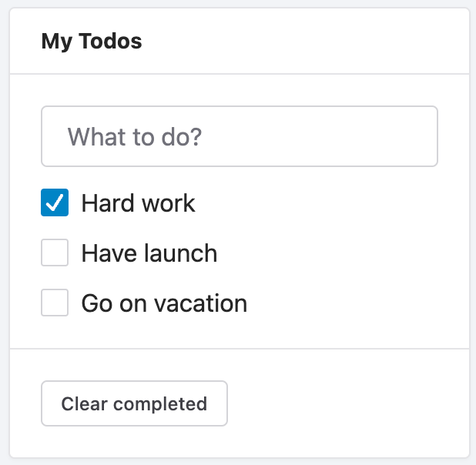This screenshot has height=465, width=476.
Task: Remove finished todos using Clear completed
Action: point(134,403)
